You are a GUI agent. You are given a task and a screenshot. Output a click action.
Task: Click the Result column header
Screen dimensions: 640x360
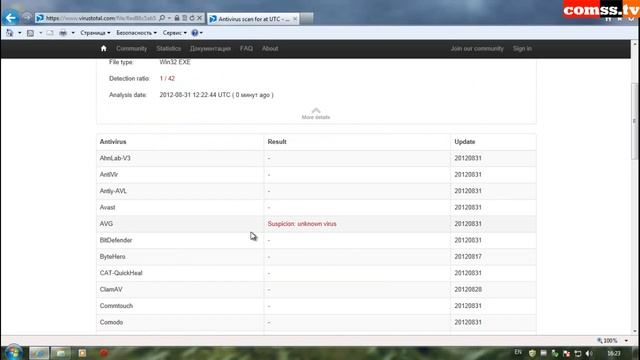coord(277,142)
